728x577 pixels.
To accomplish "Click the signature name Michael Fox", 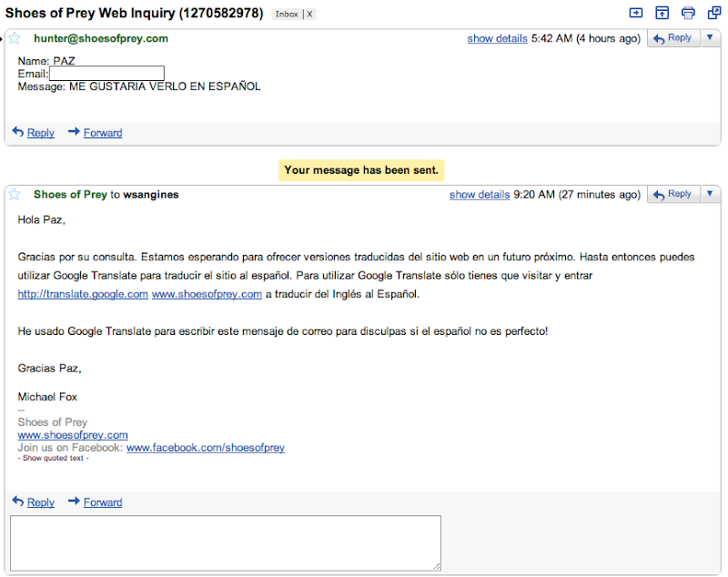I will tap(47, 397).
